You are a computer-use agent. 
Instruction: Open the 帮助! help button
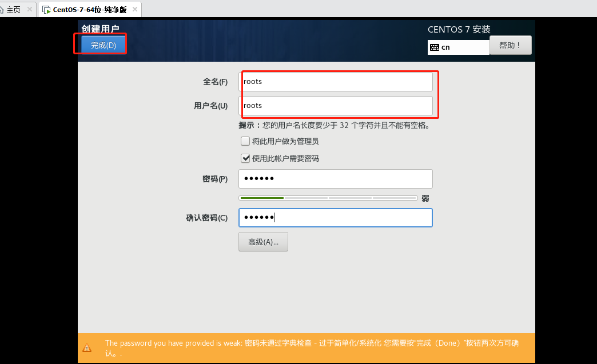tap(510, 45)
